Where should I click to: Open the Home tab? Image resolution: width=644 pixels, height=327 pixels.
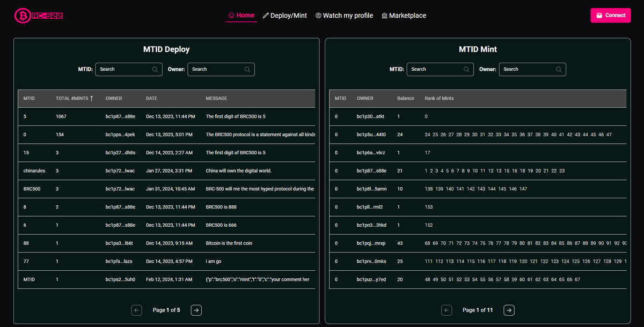(x=241, y=16)
